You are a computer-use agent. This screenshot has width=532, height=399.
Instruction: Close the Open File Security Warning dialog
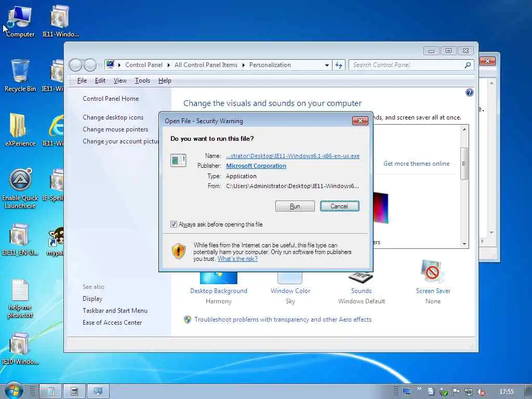360,121
